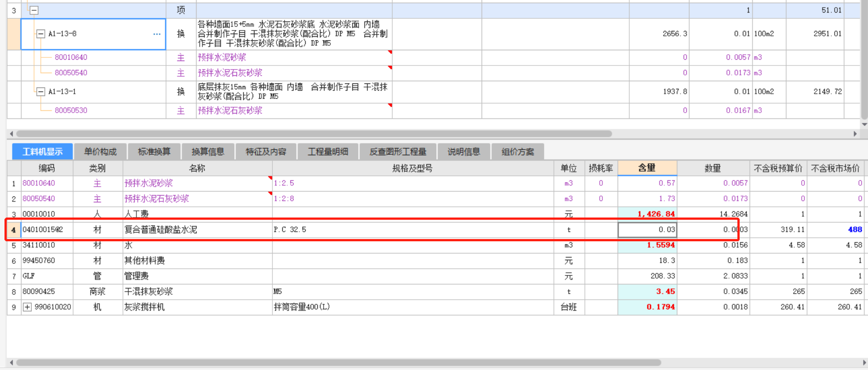Screen dimensions: 868x370
Task: Select the 其他材料费 row name
Action: tap(145, 261)
